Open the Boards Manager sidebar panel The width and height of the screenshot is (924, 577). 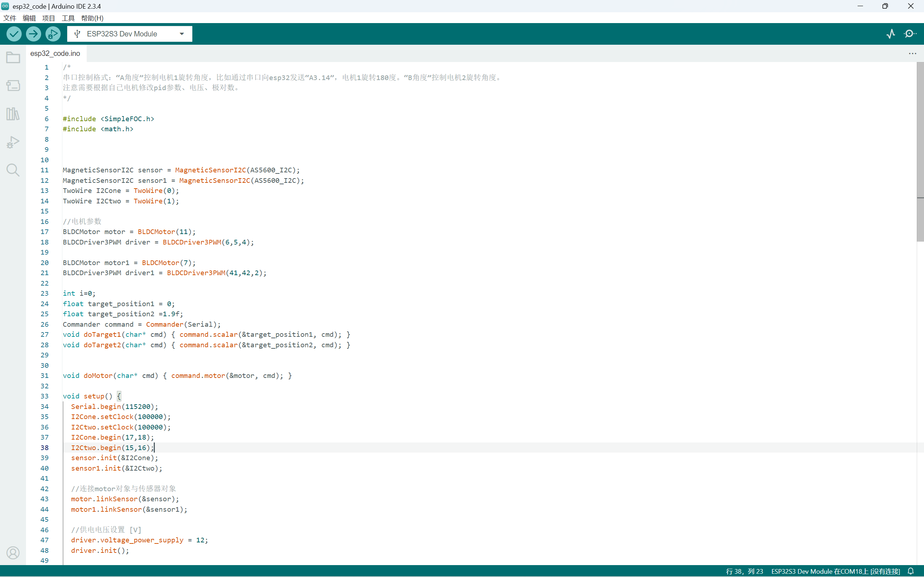point(13,85)
